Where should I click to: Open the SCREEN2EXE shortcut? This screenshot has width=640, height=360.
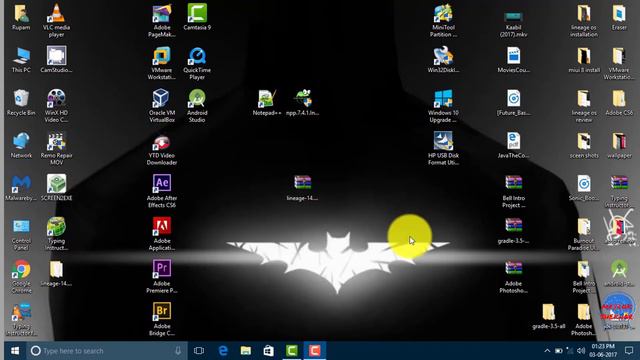(56, 188)
